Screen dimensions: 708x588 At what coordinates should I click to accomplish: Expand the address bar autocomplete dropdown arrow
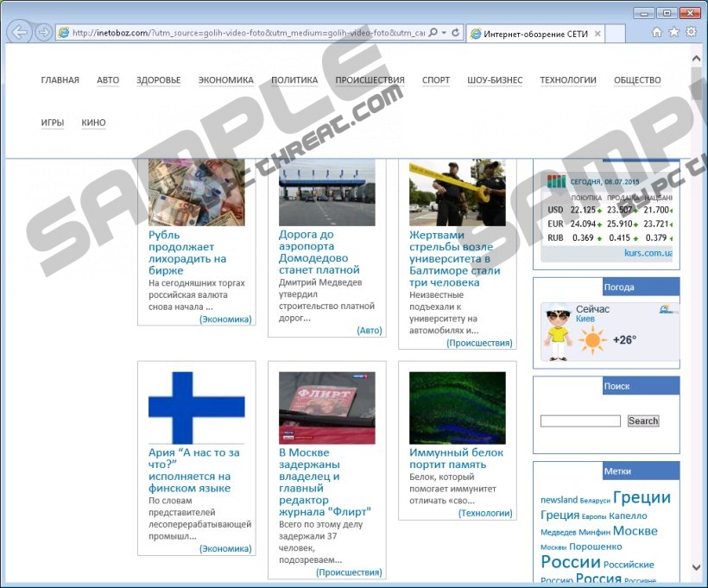click(444, 33)
